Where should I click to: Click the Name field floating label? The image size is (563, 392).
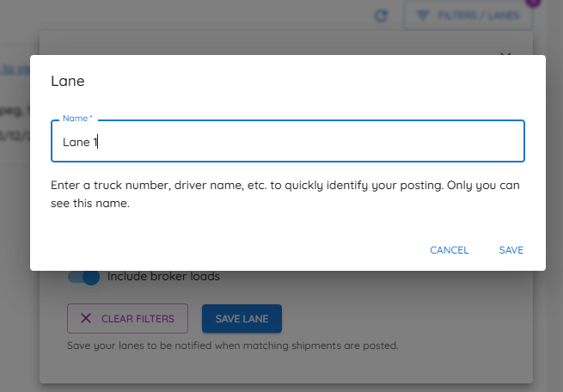coord(77,118)
